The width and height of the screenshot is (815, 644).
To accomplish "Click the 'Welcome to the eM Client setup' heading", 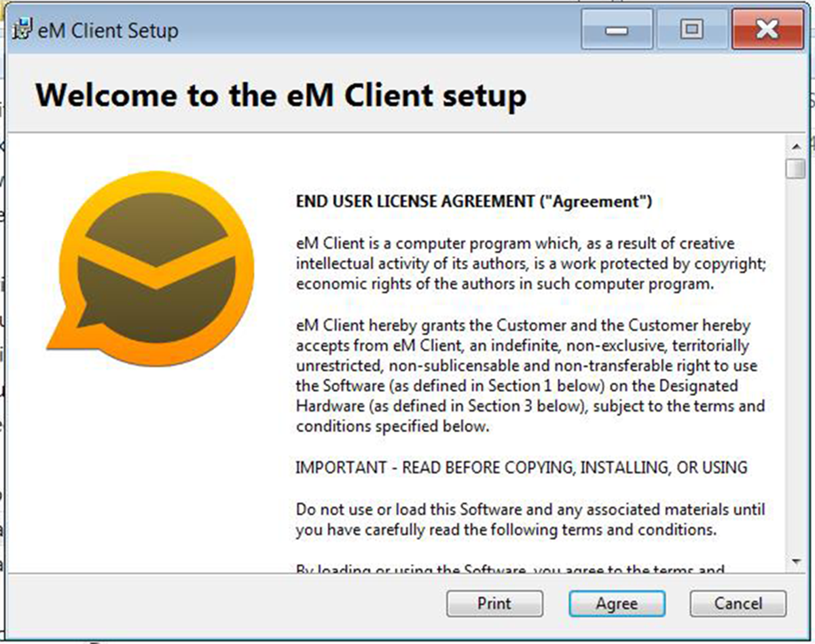I will coord(280,96).
